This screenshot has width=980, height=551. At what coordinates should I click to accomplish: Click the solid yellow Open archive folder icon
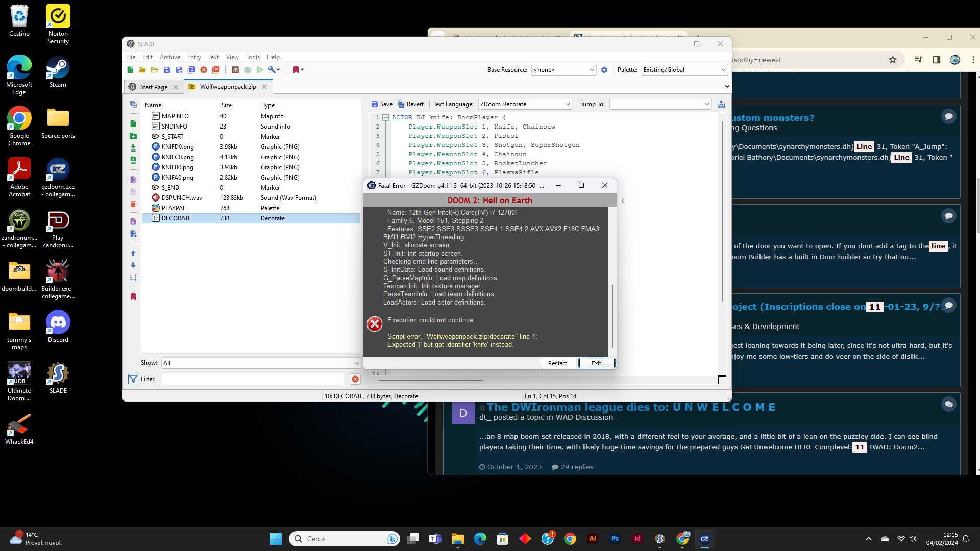tap(142, 70)
